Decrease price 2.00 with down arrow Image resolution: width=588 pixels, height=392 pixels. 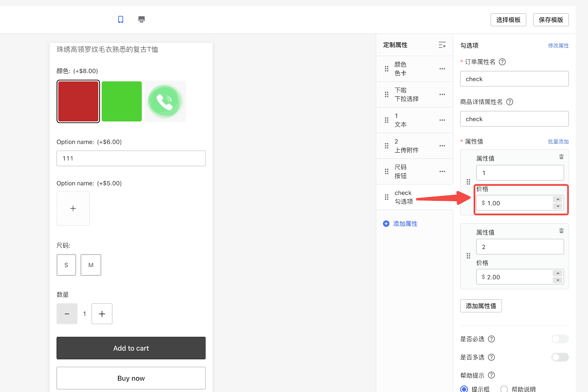click(558, 280)
